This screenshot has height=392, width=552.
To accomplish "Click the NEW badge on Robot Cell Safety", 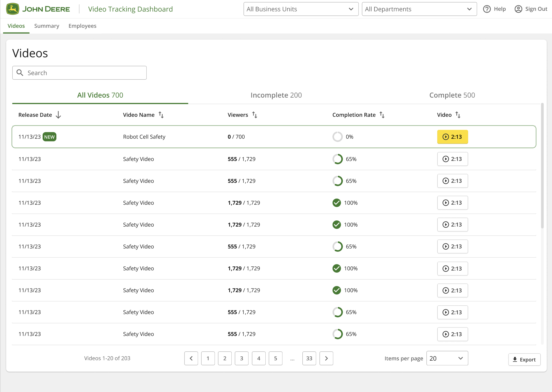I will click(x=49, y=137).
